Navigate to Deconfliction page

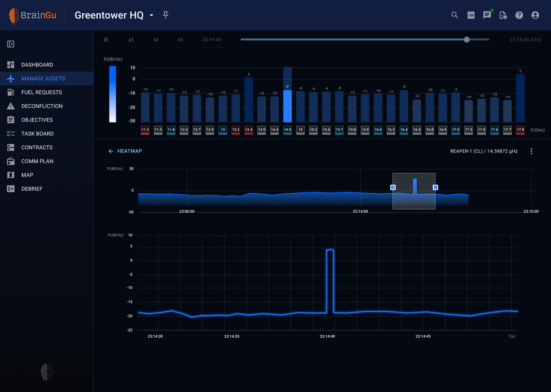[42, 106]
